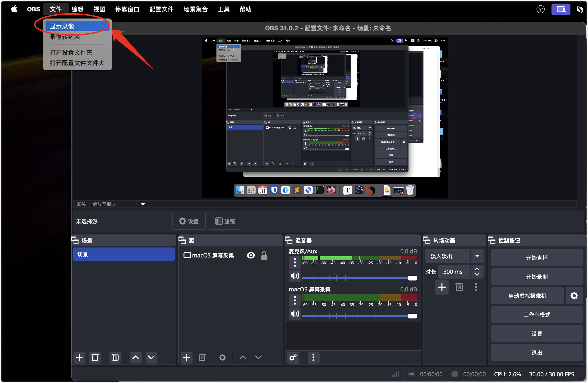Click the 转场动画 dock panel float icon
Screen dimensions: 588x383
point(427,240)
